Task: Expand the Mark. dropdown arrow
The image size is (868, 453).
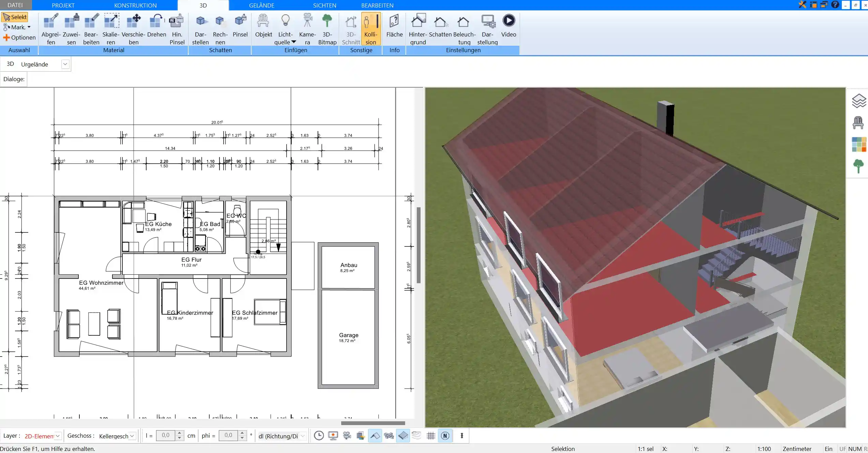Action: pos(29,27)
